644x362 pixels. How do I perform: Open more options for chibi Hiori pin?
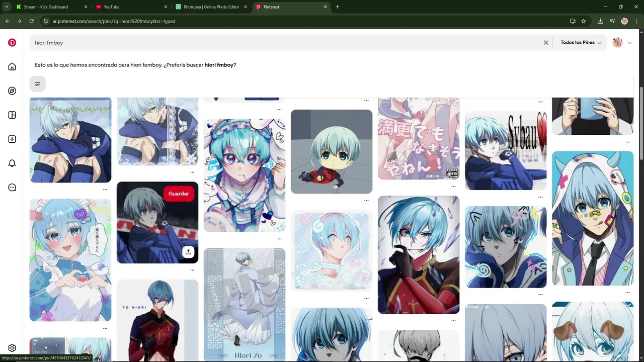click(x=366, y=200)
